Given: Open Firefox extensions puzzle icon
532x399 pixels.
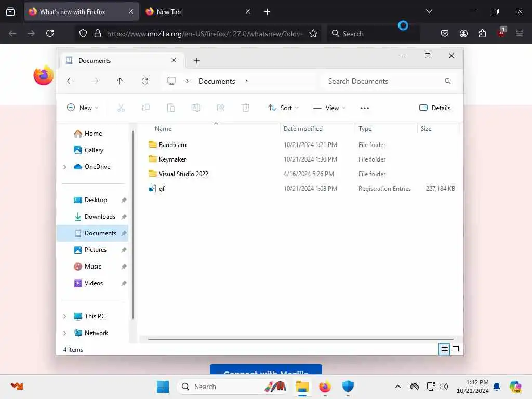Looking at the screenshot, I should coord(482,33).
